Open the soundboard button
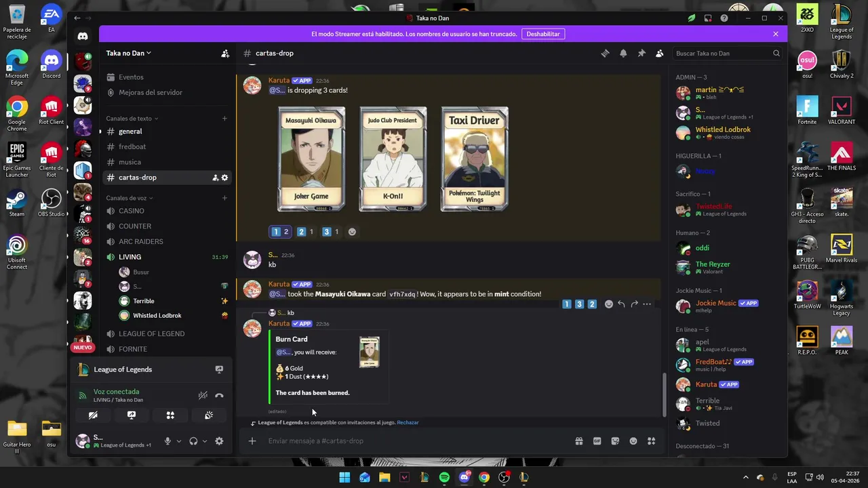Viewport: 868px width, 488px height. 209,415
